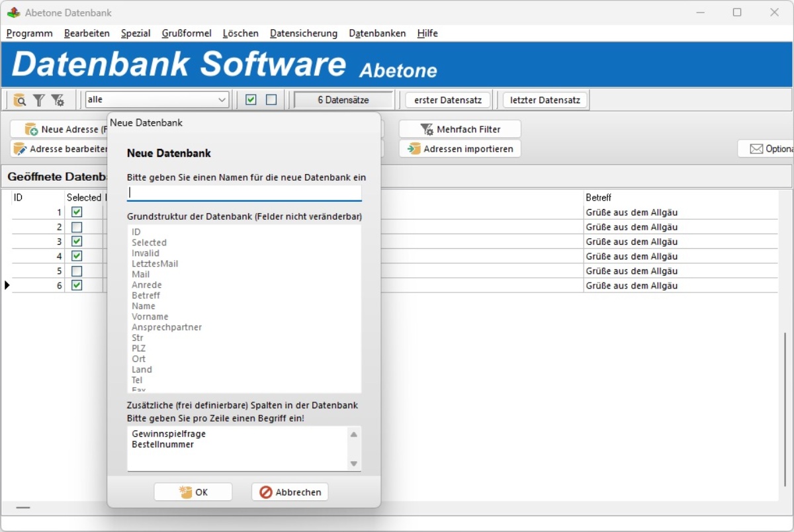Select the single funnel filter icon

[x=39, y=100]
